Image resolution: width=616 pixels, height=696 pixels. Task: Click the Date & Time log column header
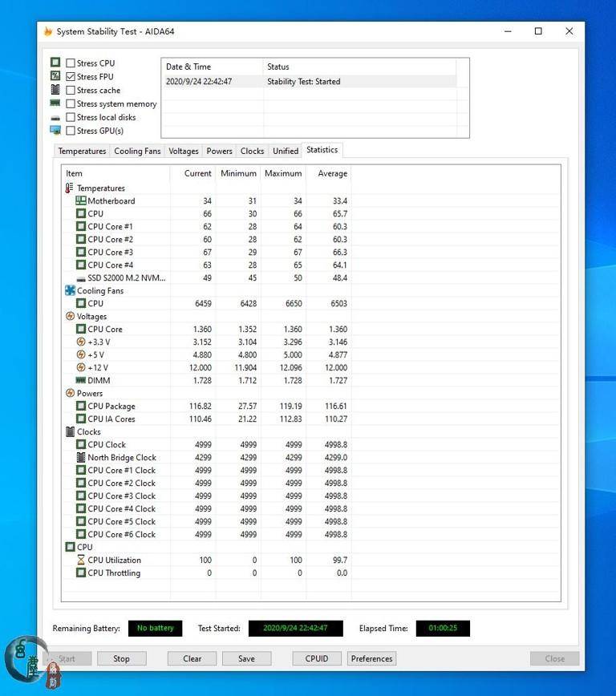(213, 67)
